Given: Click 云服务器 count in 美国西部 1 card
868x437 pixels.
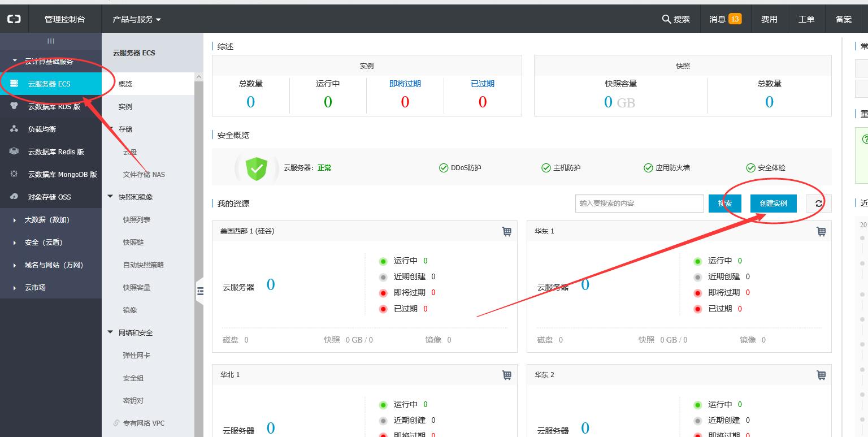Looking at the screenshot, I should [x=271, y=285].
